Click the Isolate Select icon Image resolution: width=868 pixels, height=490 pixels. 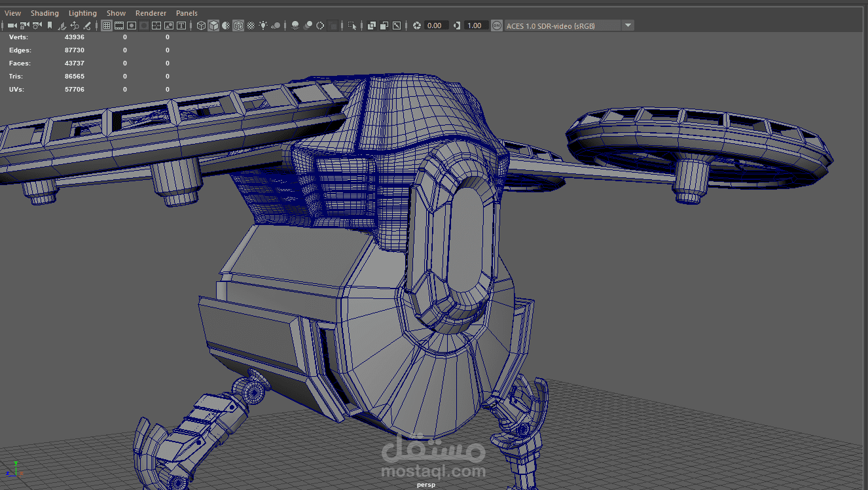(352, 26)
